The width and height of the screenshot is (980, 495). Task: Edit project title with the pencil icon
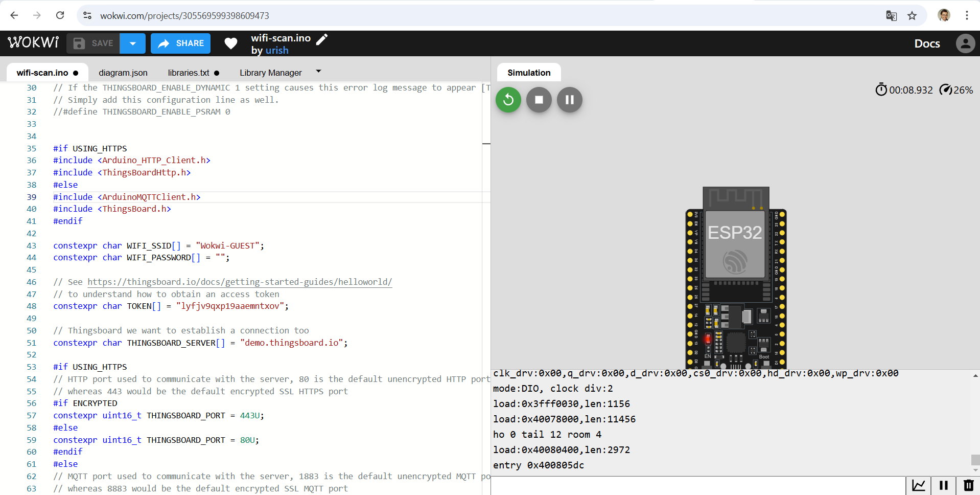click(x=322, y=39)
